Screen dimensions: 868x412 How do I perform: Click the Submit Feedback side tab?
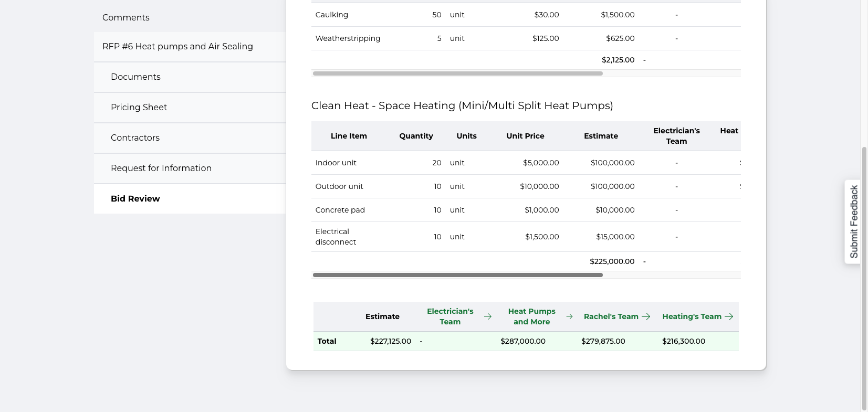click(x=853, y=221)
